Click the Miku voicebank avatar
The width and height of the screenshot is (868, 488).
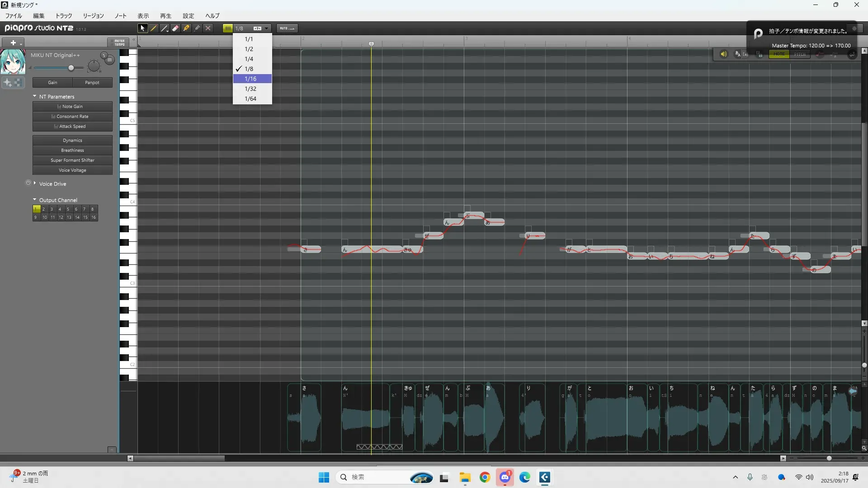[x=13, y=62]
